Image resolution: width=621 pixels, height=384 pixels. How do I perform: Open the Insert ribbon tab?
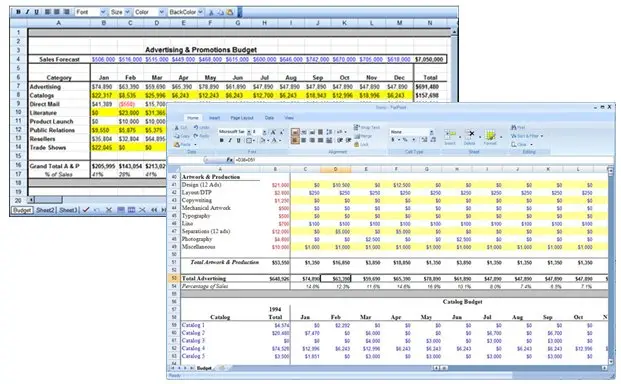(x=214, y=118)
